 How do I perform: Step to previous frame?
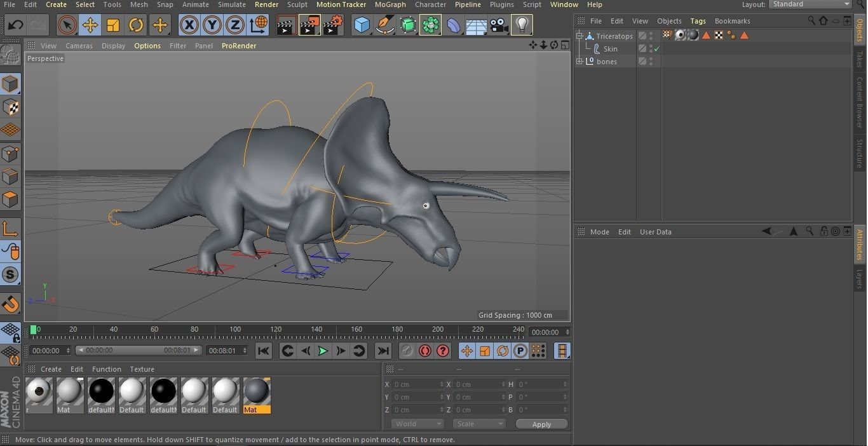[306, 351]
